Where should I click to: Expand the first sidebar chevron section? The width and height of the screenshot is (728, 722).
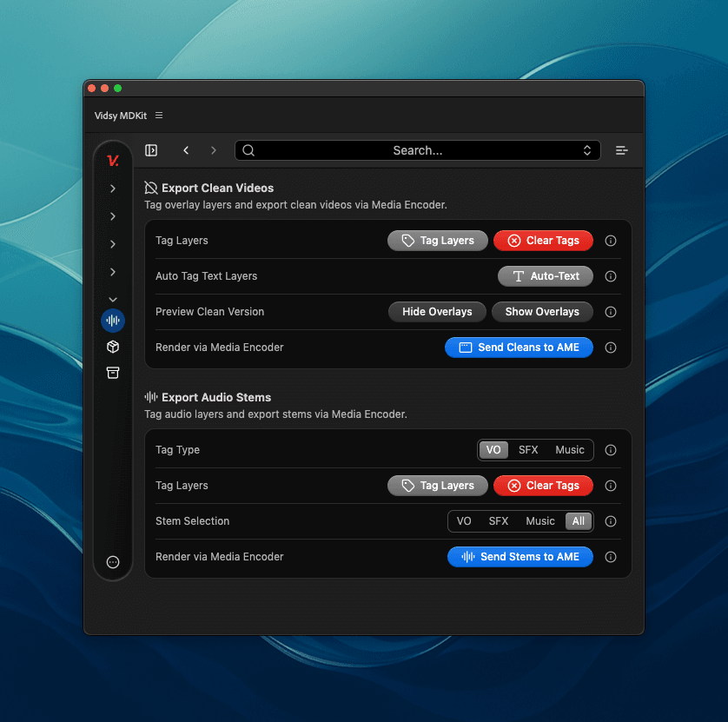click(113, 189)
